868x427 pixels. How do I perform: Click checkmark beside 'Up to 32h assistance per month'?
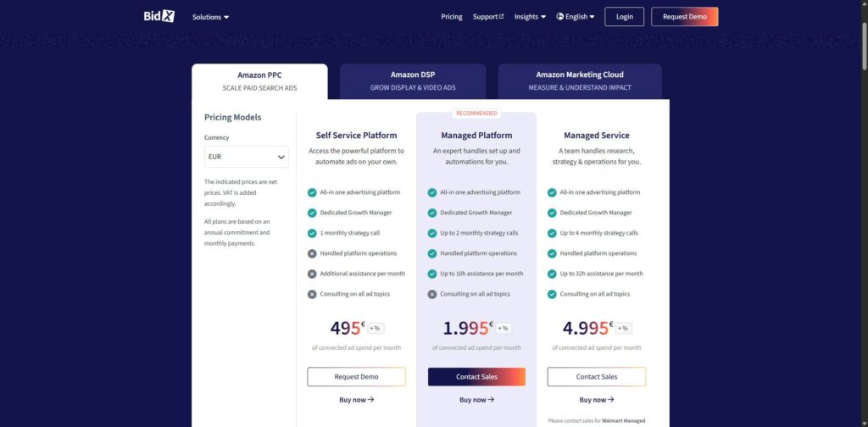tap(552, 274)
